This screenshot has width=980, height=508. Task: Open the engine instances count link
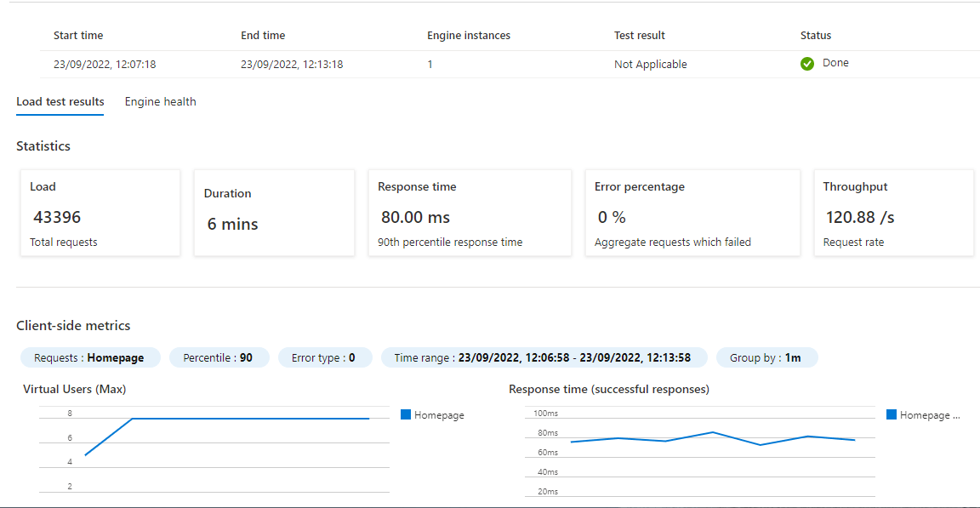(x=430, y=64)
